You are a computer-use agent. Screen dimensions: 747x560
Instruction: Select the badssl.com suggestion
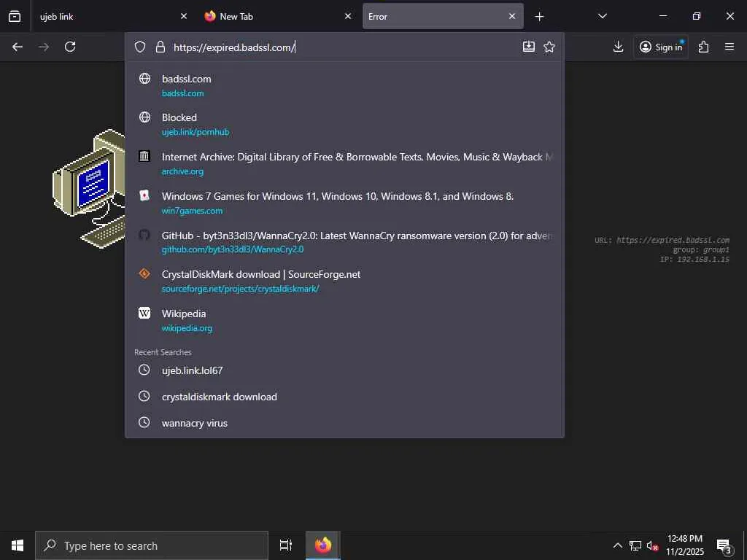(344, 86)
